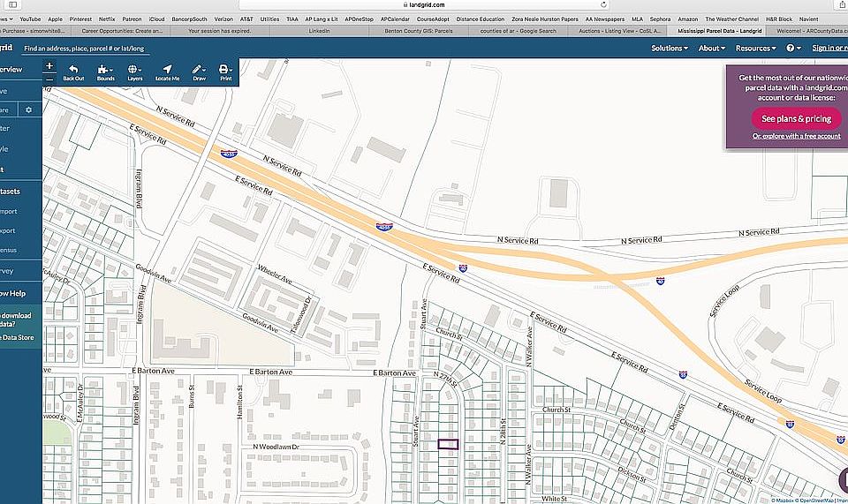Click the zoom in plus button
The width and height of the screenshot is (848, 504).
point(49,66)
